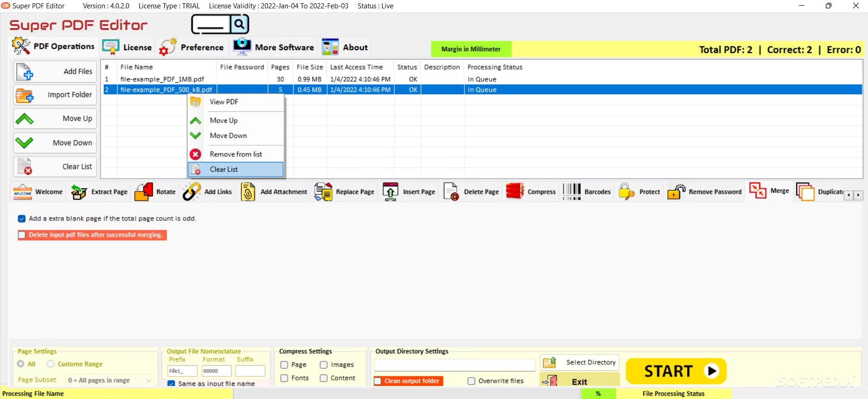Enable Images compress checkbox

point(323,365)
